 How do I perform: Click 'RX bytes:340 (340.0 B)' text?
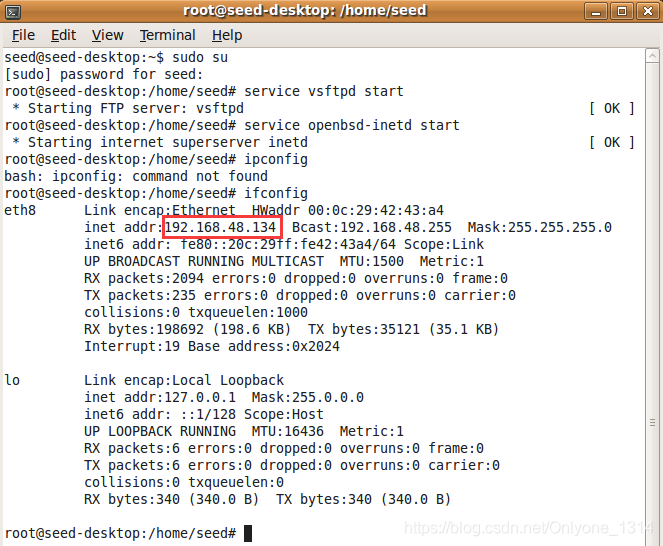coord(172,499)
